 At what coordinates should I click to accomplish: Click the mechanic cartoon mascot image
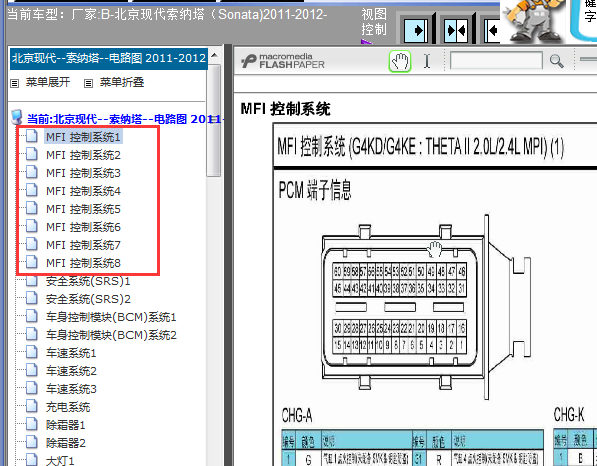533,21
